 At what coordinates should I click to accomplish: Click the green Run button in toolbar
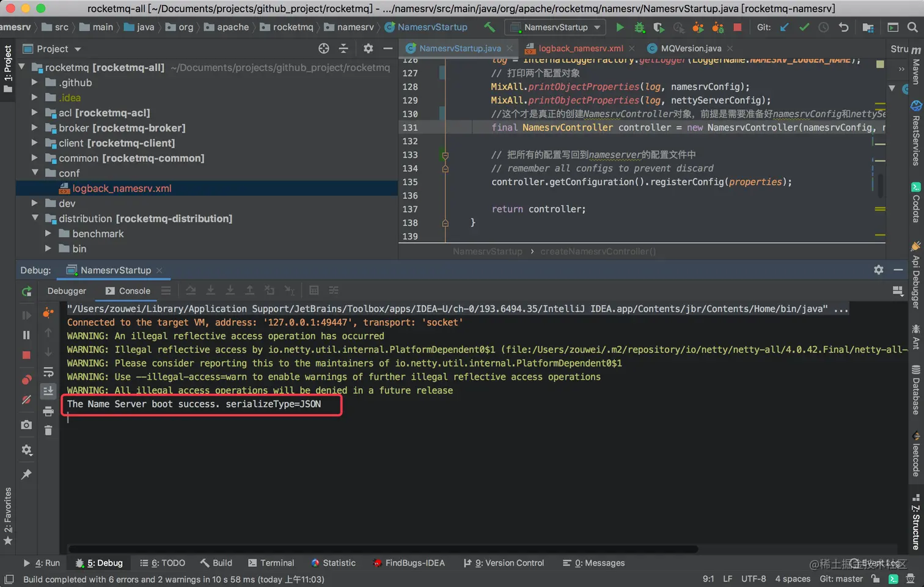620,27
